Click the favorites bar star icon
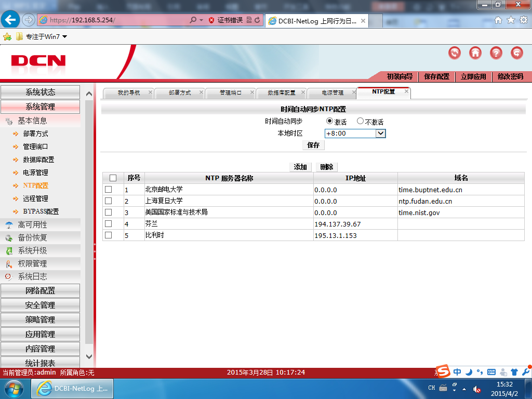 click(7, 37)
